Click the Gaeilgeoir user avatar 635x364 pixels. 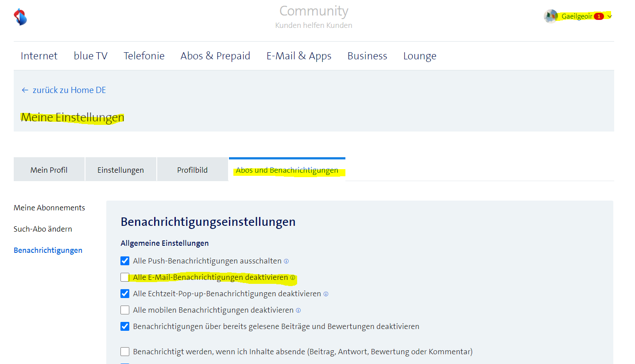click(x=550, y=16)
